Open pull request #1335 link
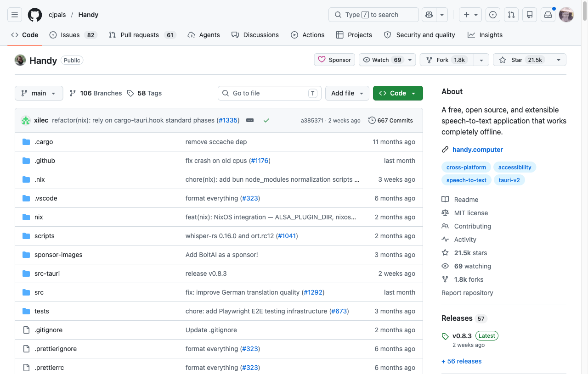 pyautogui.click(x=228, y=120)
